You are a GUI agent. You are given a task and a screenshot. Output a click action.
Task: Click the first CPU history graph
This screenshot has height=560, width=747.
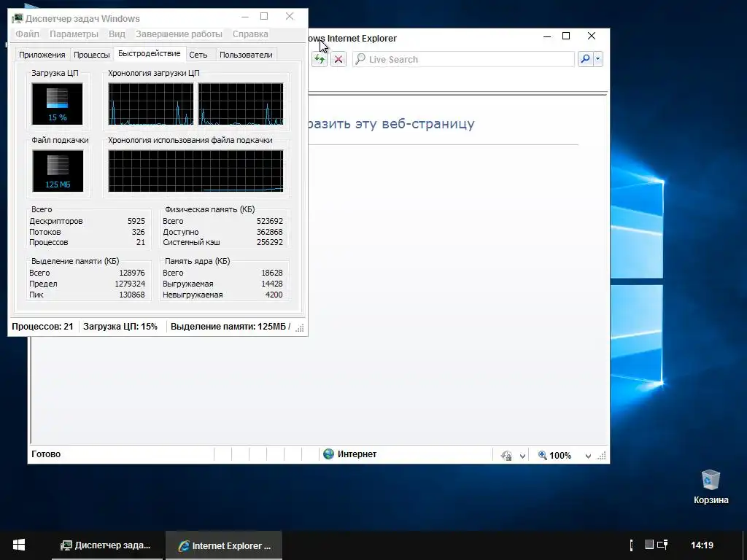coord(150,104)
